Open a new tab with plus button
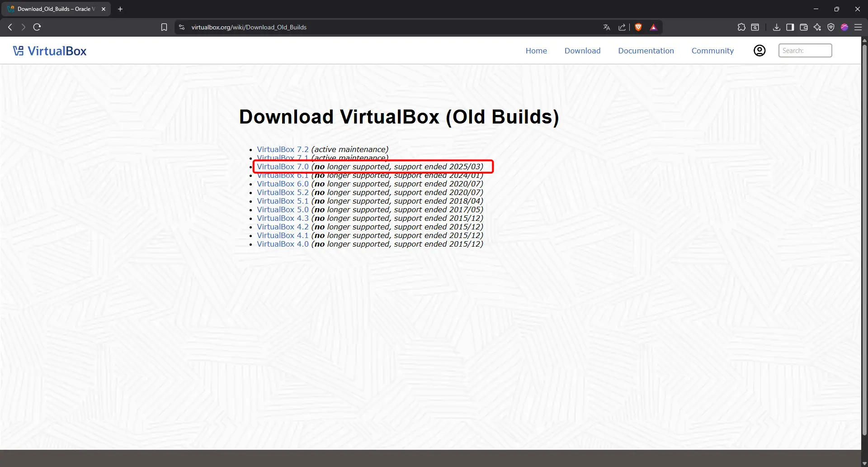Screen dimensions: 868x467 tap(120, 9)
